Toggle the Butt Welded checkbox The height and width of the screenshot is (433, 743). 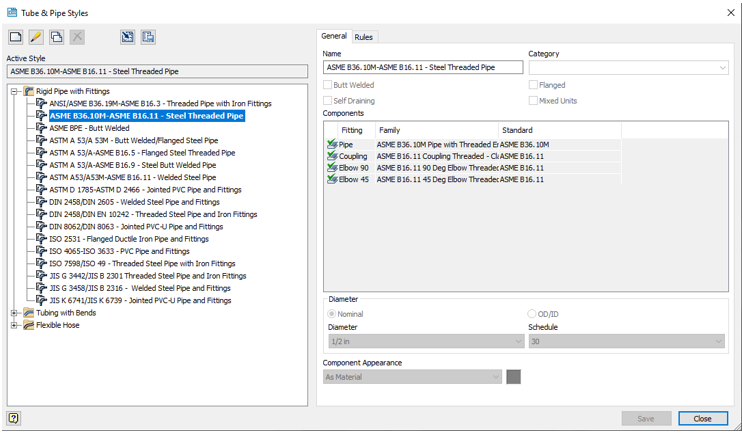tap(327, 85)
